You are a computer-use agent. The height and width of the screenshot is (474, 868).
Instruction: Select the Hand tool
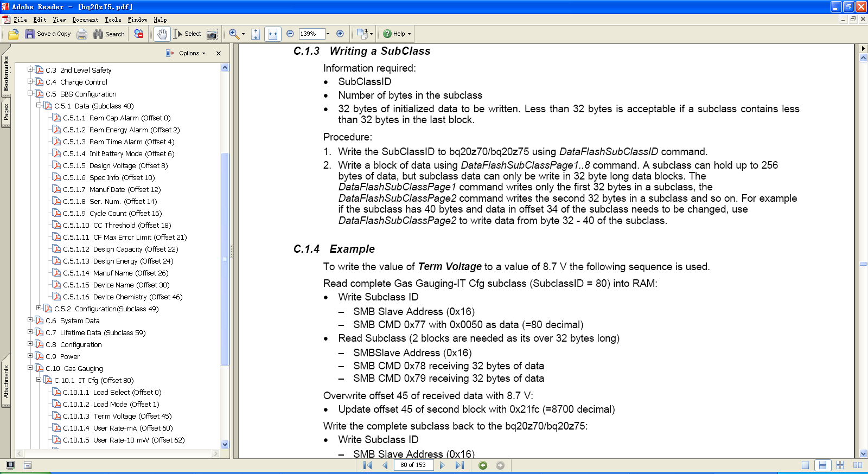tap(162, 34)
